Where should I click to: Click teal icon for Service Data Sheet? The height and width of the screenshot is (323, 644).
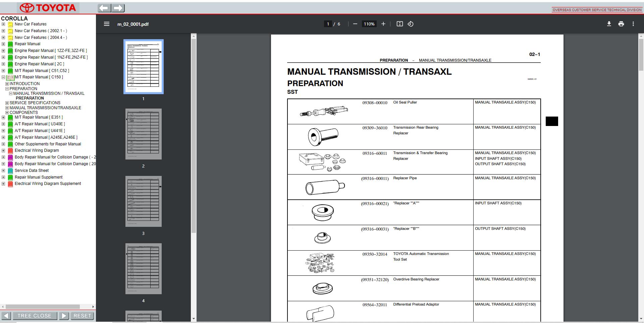(10, 171)
